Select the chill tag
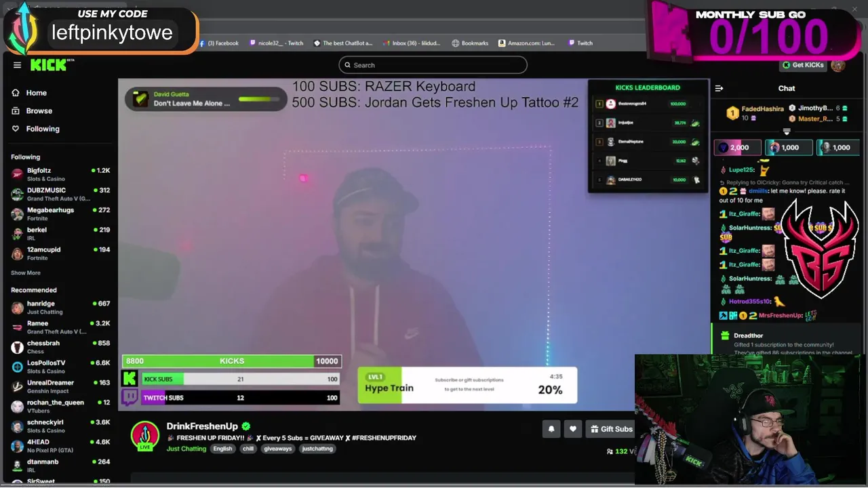The height and width of the screenshot is (488, 868). (248, 449)
